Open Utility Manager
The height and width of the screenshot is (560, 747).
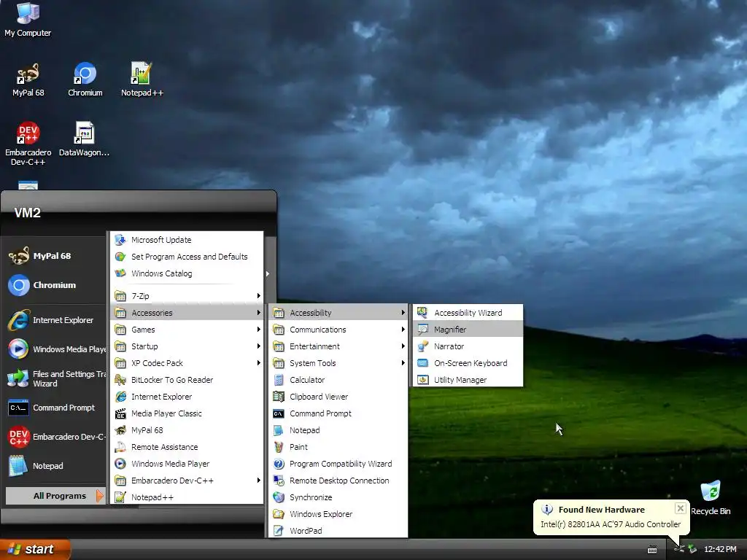(x=468, y=380)
